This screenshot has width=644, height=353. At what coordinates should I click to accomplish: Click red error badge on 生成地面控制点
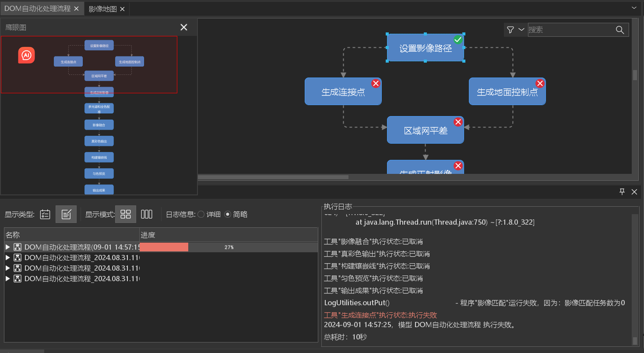coord(540,83)
